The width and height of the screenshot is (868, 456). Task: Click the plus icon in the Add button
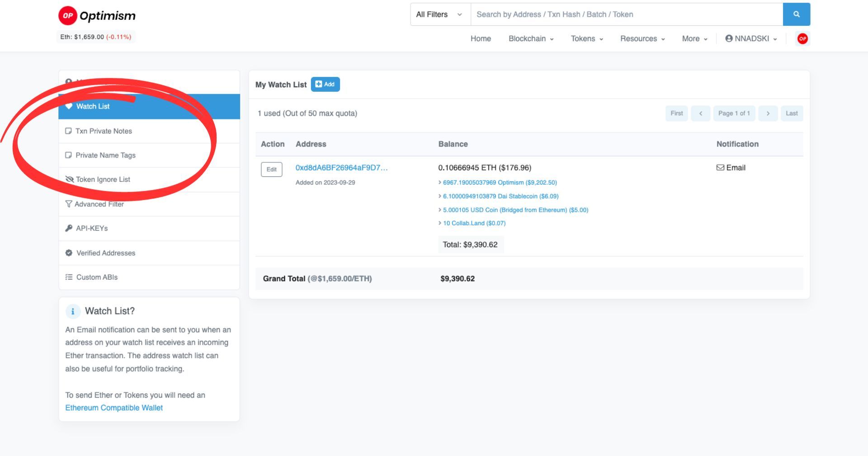[x=319, y=84]
